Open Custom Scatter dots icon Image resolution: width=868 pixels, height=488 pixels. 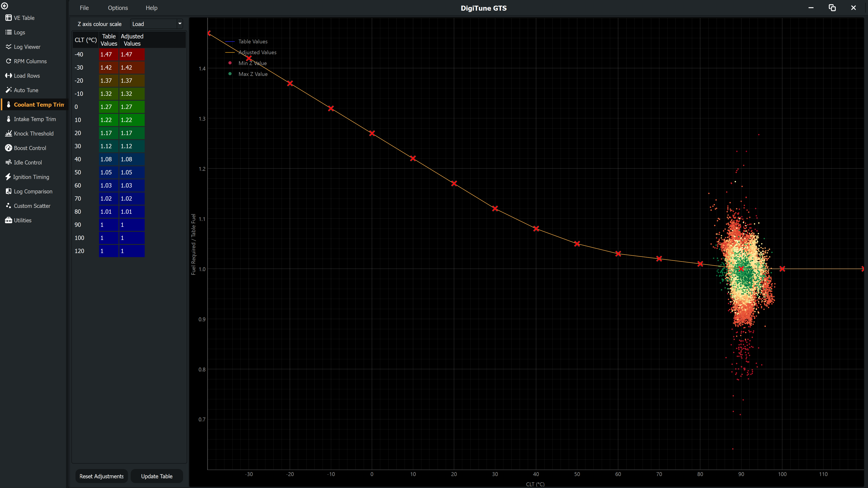point(8,206)
